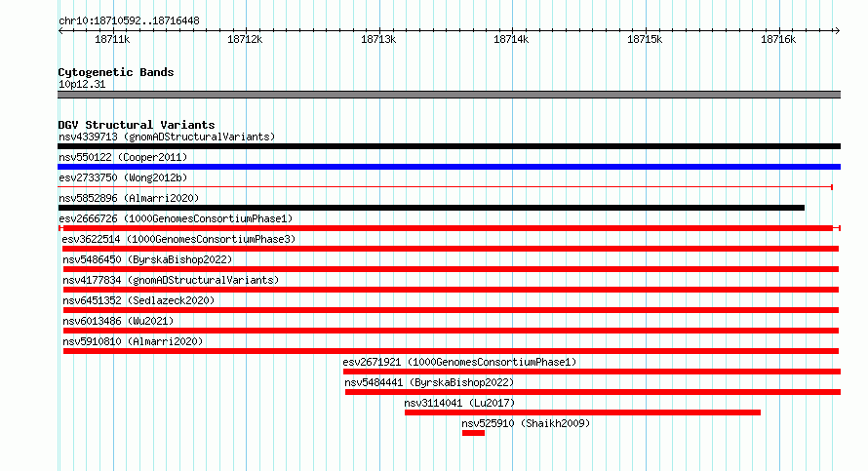
Task: Click the ruler's left arrowhead
Action: pos(60,31)
